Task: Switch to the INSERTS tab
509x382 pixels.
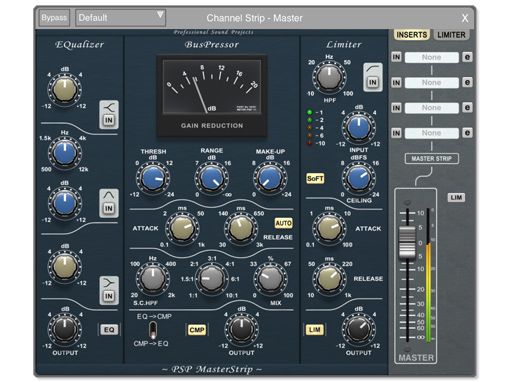Action: (x=412, y=35)
